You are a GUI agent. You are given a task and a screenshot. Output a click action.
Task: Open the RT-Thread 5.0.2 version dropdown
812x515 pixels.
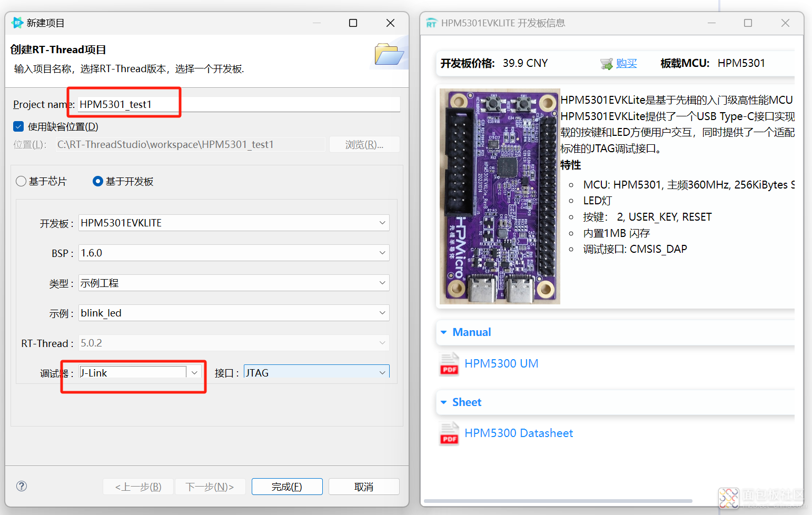click(x=234, y=343)
